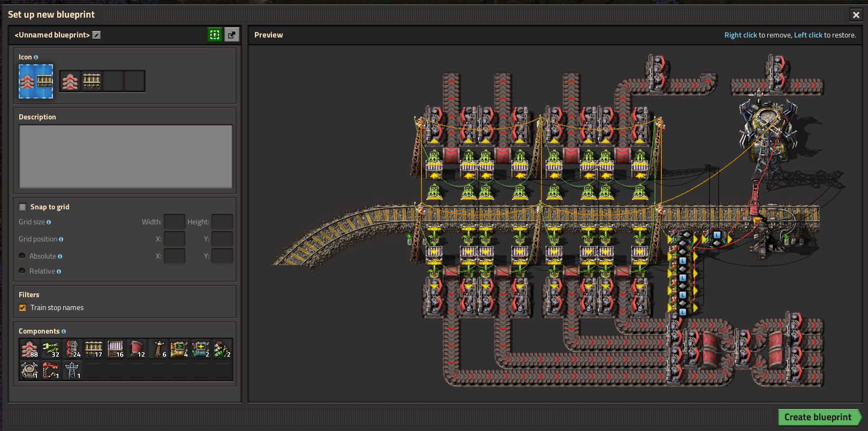Click the Grid size Width field

(175, 222)
